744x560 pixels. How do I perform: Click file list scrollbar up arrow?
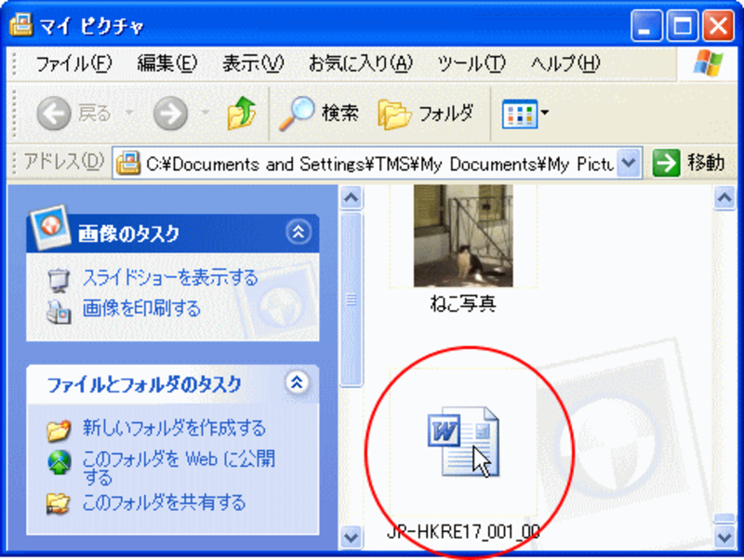pyautogui.click(x=725, y=197)
